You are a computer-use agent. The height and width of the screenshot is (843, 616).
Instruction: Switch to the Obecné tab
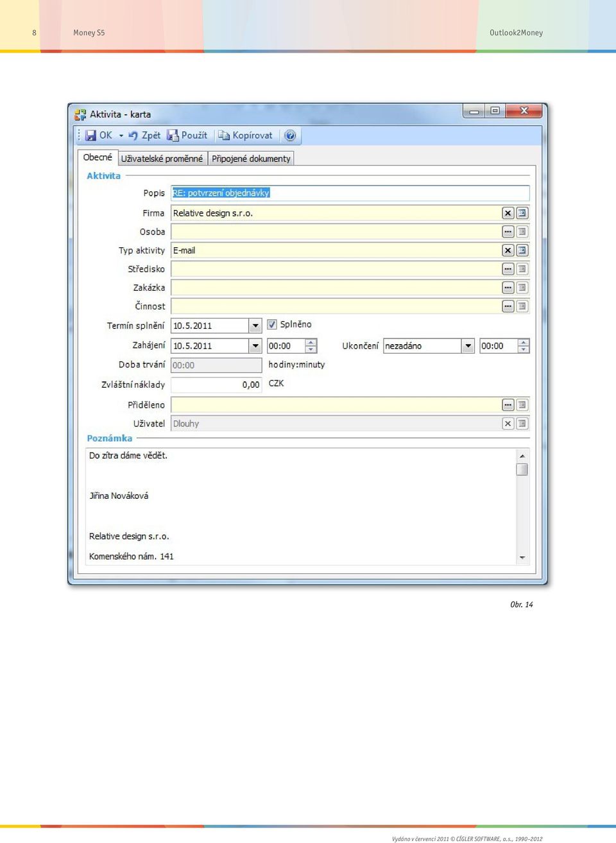(x=98, y=157)
